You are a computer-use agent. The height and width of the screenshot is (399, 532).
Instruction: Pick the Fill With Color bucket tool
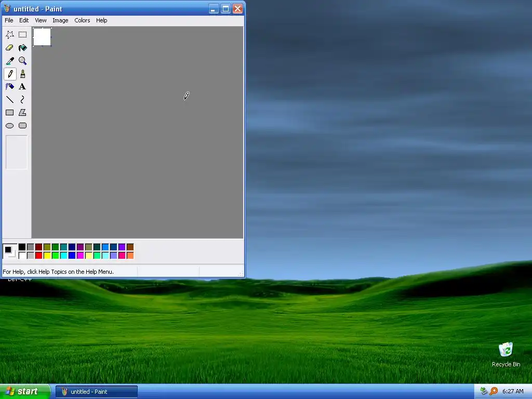(22, 47)
